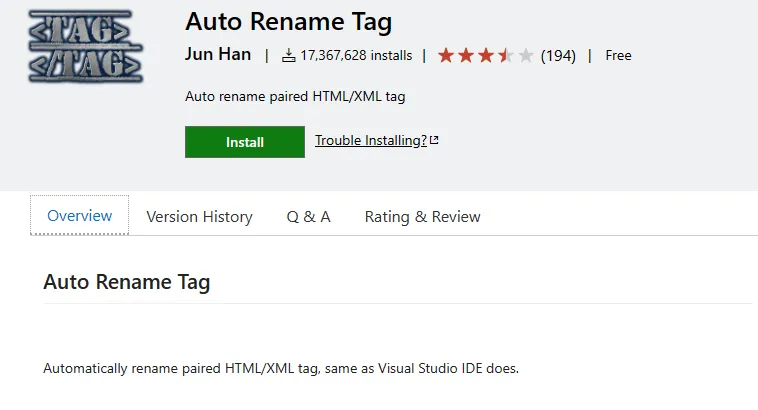Click the Auto Rename Tag heading under Overview
Viewport: 758px width, 410px height.
[127, 283]
